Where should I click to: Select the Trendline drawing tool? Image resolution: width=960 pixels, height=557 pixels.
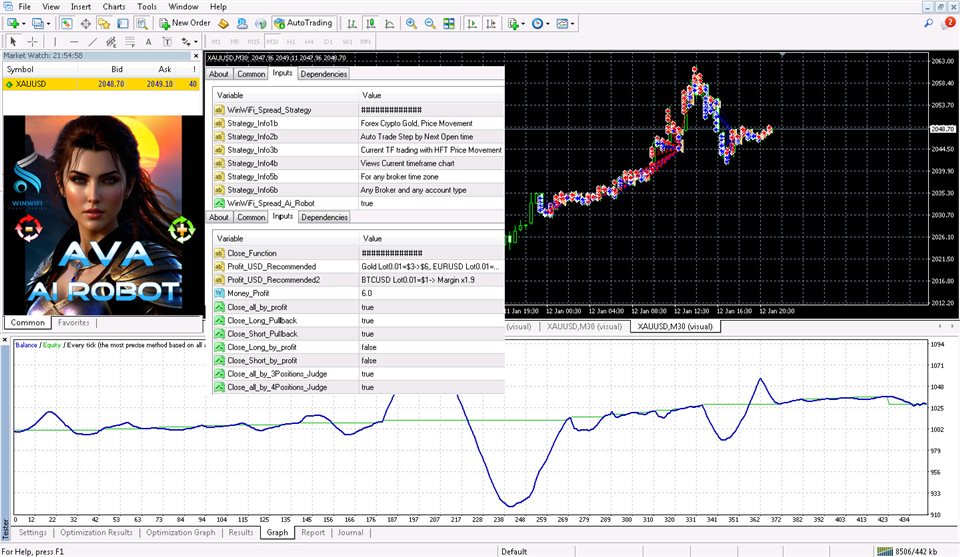coord(92,42)
